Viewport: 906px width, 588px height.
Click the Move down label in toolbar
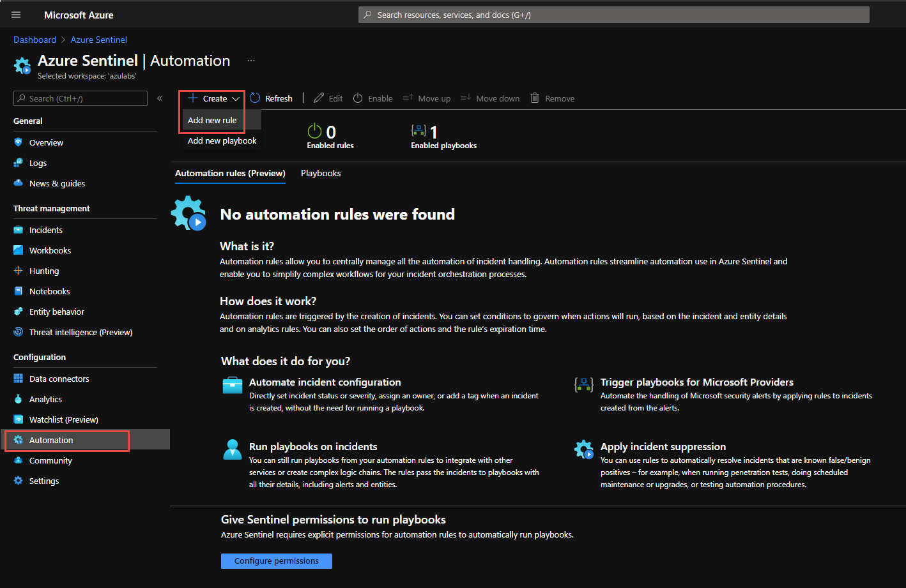[x=498, y=98]
